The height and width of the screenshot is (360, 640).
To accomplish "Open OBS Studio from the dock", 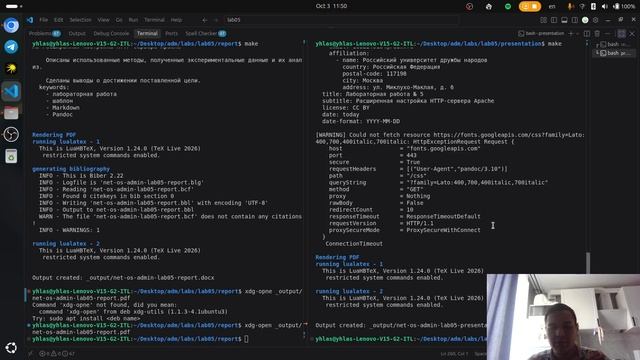I will coord(11,134).
